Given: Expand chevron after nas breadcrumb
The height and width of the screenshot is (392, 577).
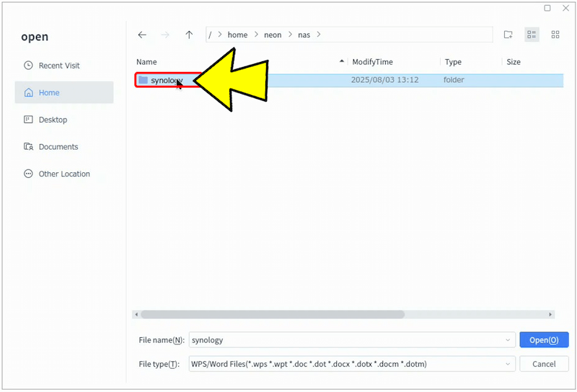Looking at the screenshot, I should 319,35.
